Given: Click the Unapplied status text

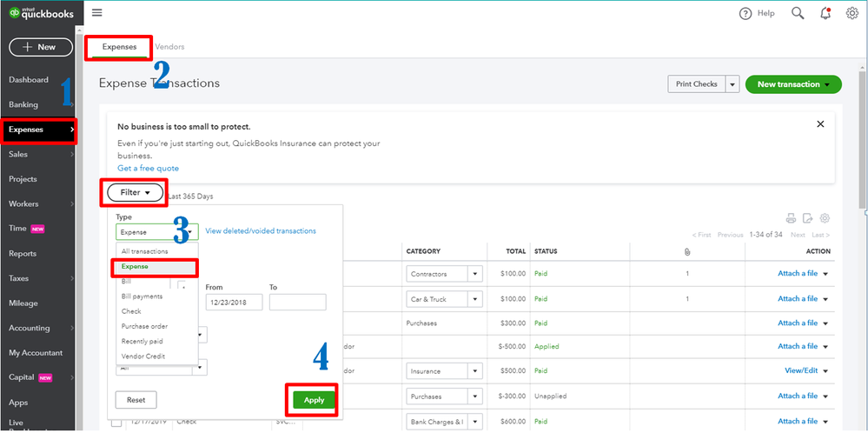Looking at the screenshot, I should (x=550, y=396).
